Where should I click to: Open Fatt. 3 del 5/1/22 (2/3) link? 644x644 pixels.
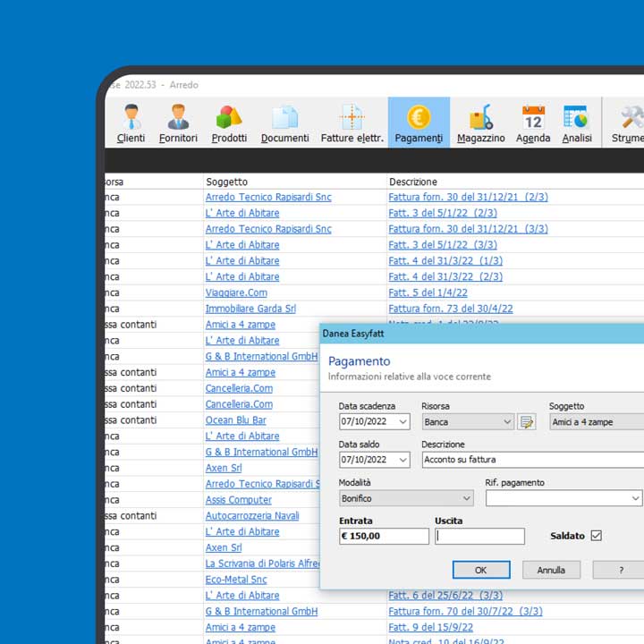pos(443,213)
